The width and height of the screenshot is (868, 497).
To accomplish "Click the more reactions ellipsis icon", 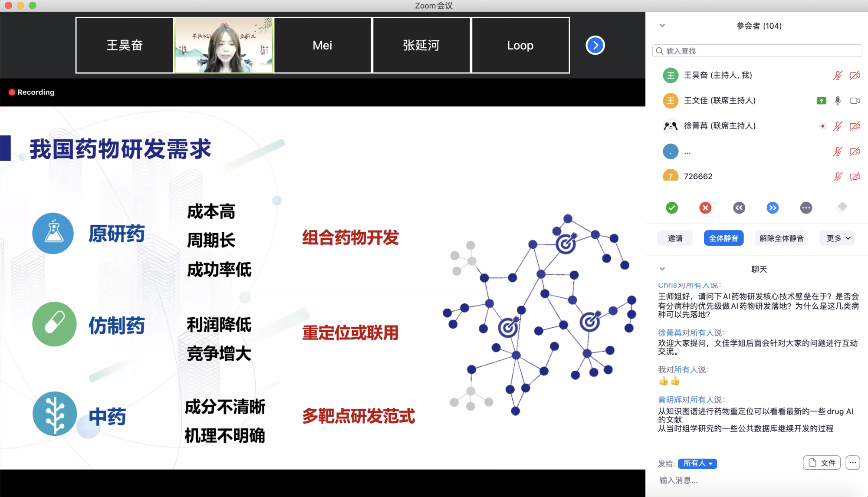I will (806, 208).
